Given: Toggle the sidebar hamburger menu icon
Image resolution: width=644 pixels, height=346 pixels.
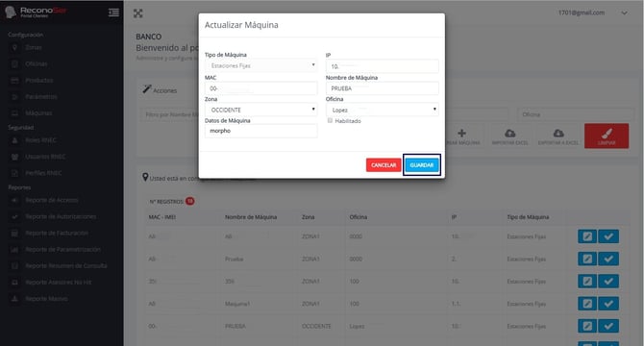Looking at the screenshot, I should 113,12.
